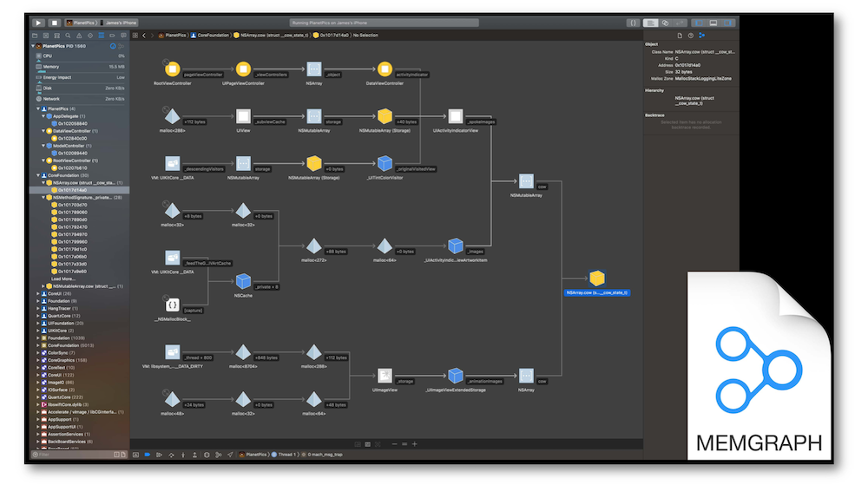Collapse the NSMethodSignature private group
The height and width of the screenshot is (485, 868).
pyautogui.click(x=43, y=198)
